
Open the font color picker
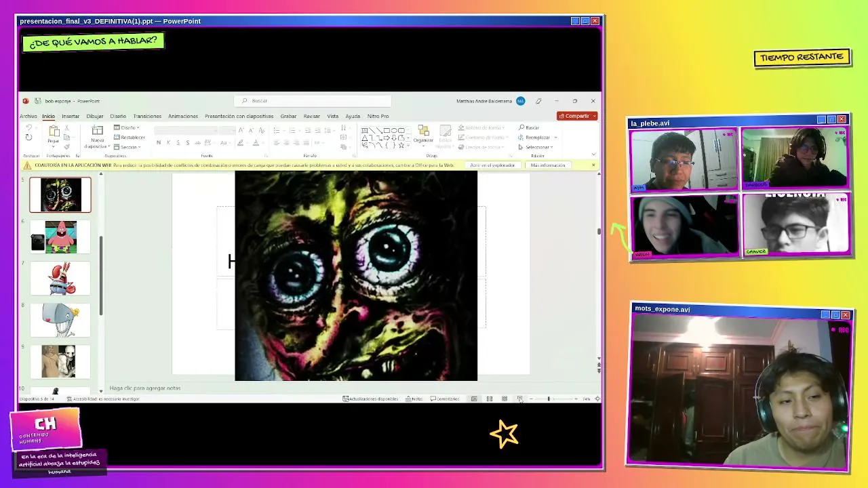[x=256, y=143]
